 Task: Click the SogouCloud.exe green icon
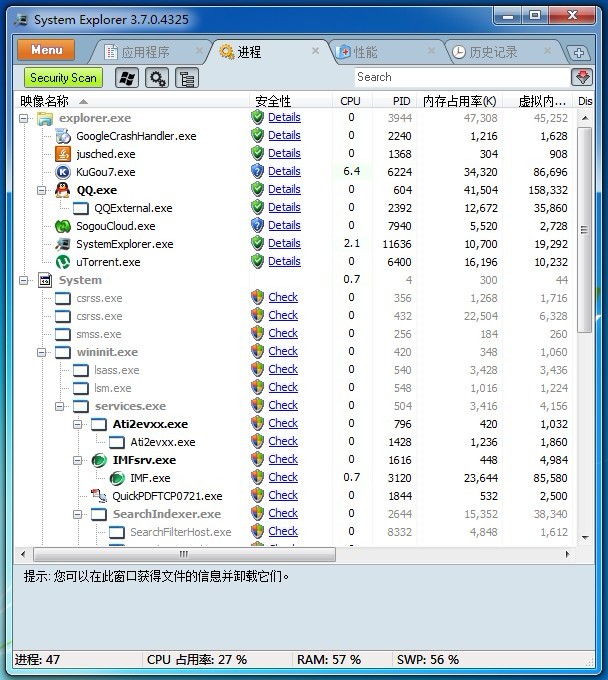(63, 226)
